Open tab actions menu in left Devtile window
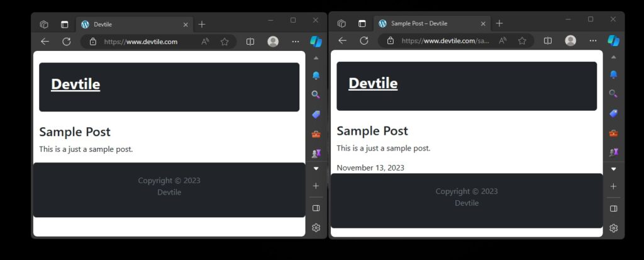644x260 pixels. point(65,25)
